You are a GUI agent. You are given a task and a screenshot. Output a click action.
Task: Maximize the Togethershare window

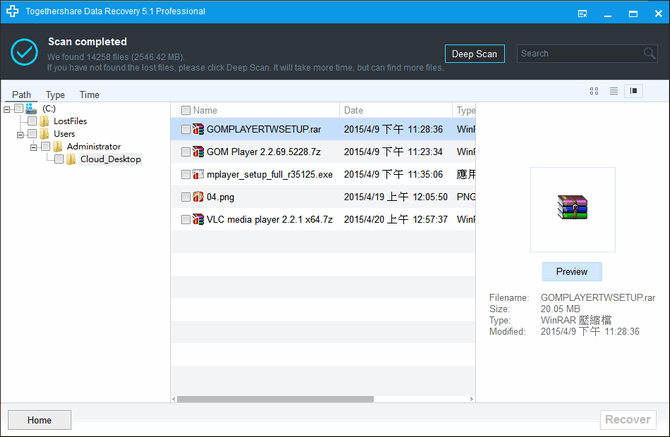coord(633,14)
